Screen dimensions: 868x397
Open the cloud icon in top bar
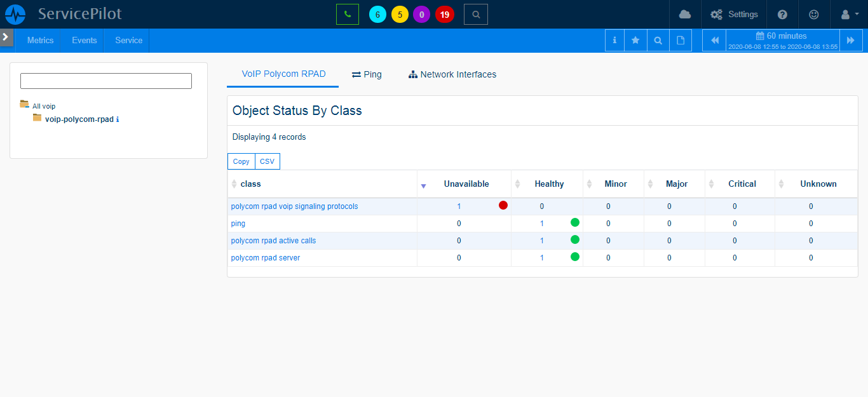684,14
